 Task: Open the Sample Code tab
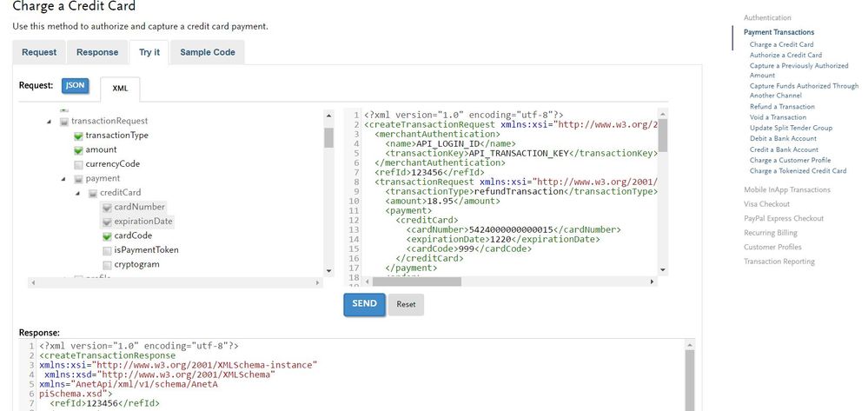coord(208,52)
